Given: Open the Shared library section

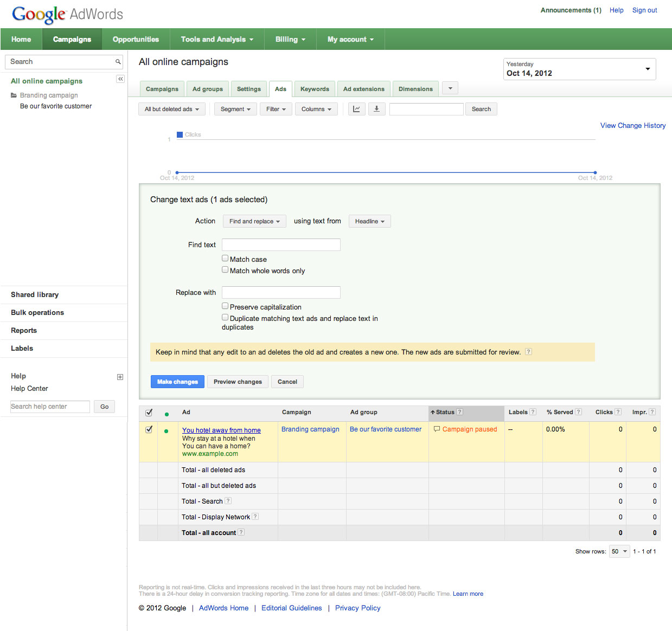Looking at the screenshot, I should pyautogui.click(x=35, y=294).
